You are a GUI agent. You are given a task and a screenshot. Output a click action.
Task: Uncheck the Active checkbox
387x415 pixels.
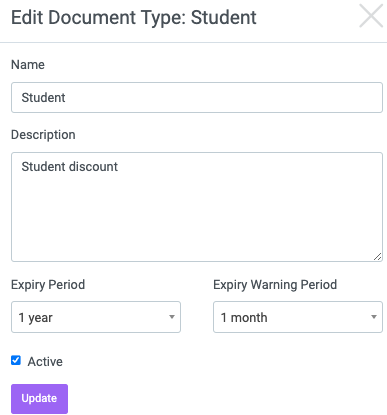click(16, 360)
